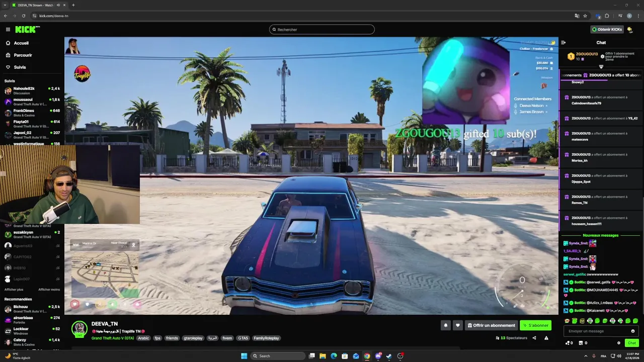Click the profile icon beside Obtenir KICKs
This screenshot has width=644, height=362.
pos(629,30)
